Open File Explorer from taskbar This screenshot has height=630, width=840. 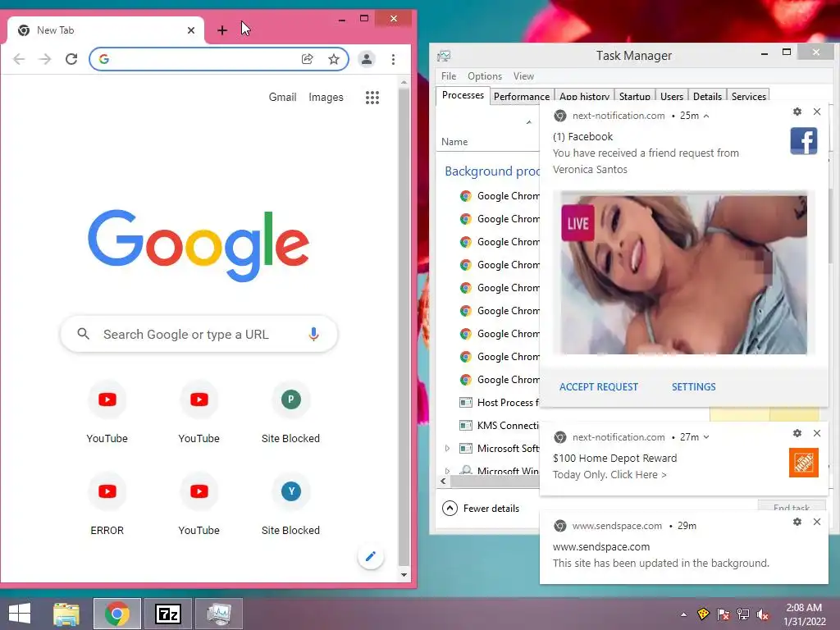click(66, 614)
